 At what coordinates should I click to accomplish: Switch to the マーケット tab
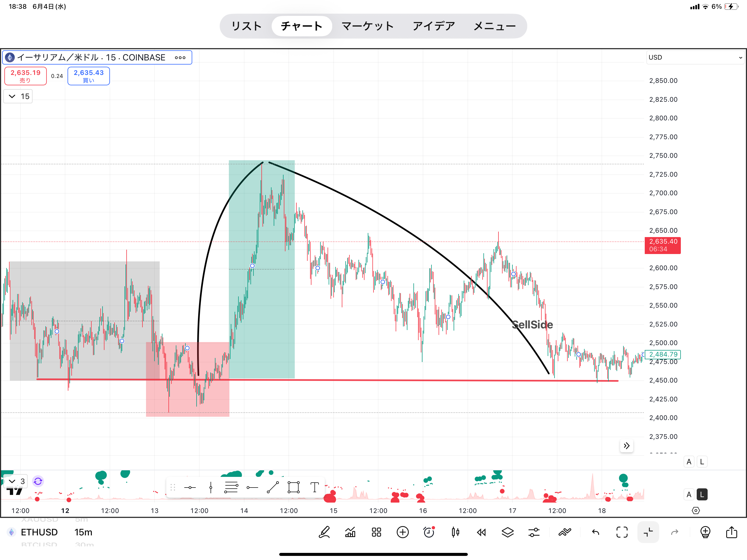click(x=367, y=26)
